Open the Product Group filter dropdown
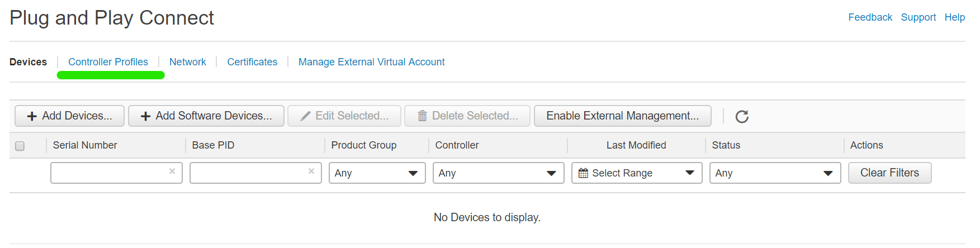 [377, 173]
